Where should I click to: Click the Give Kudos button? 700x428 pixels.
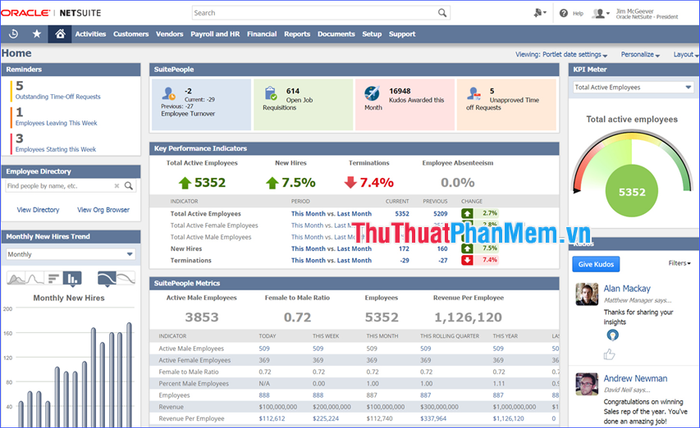pos(596,264)
